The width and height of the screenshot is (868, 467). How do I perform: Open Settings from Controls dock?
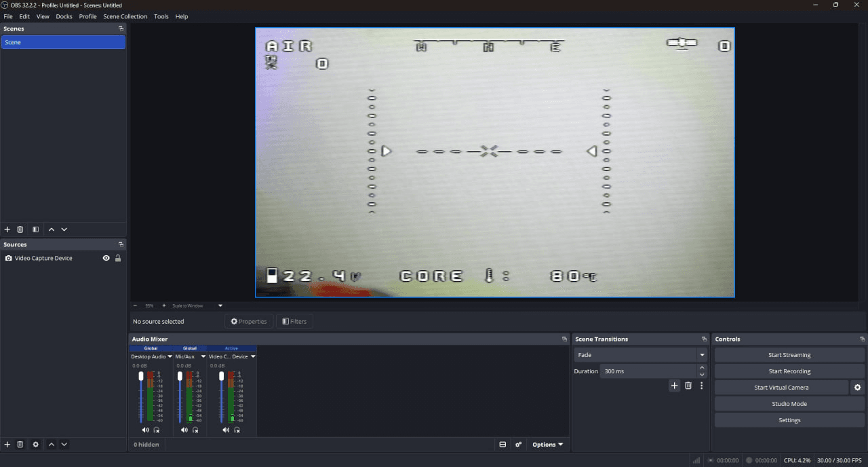coord(789,420)
